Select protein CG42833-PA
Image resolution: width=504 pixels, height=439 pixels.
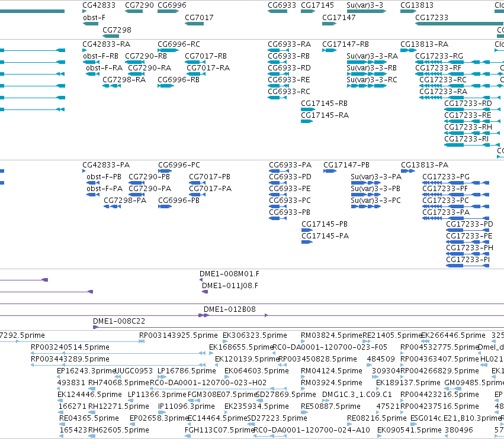click(x=106, y=165)
